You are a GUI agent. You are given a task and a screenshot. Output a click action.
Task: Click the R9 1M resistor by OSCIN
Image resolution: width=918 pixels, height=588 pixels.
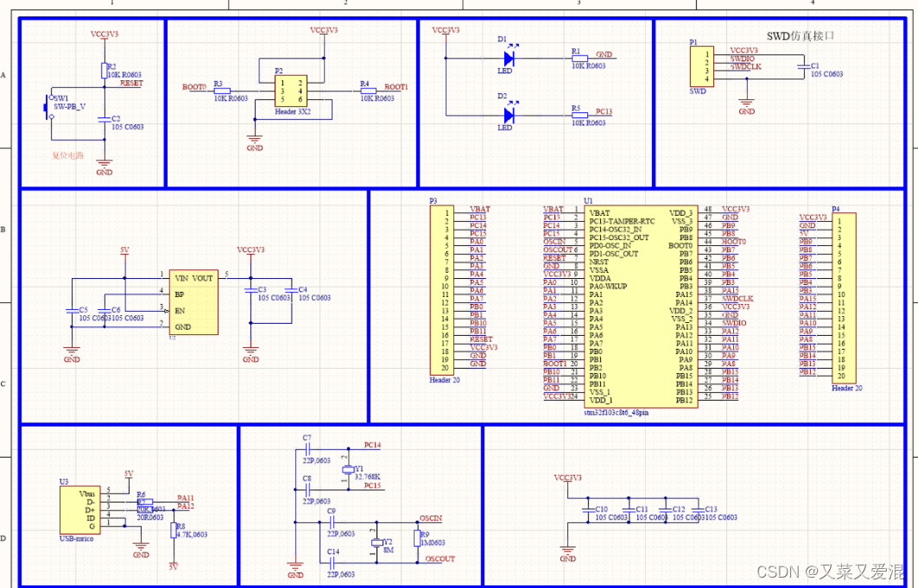[416, 539]
